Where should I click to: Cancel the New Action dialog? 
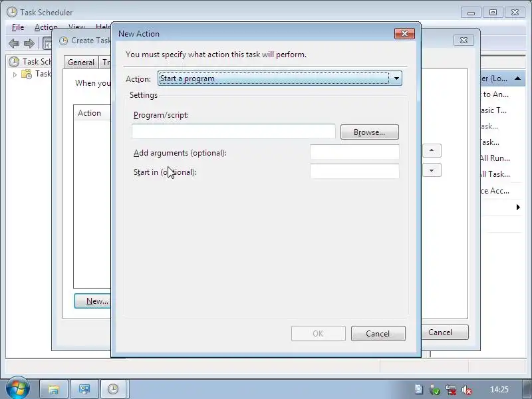click(378, 334)
